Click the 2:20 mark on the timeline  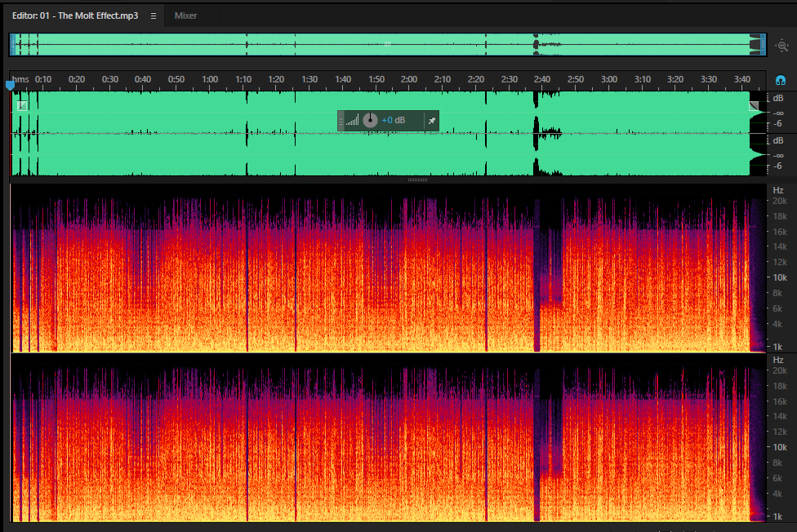476,79
